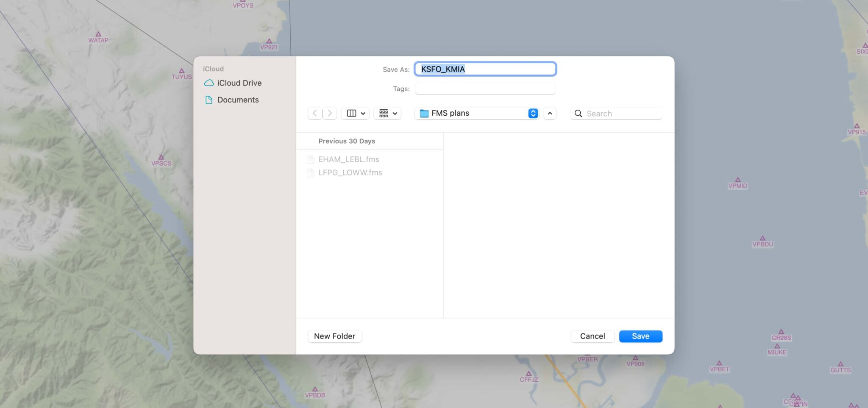This screenshot has width=868, height=408.
Task: Click the search magnifier icon
Action: point(578,114)
